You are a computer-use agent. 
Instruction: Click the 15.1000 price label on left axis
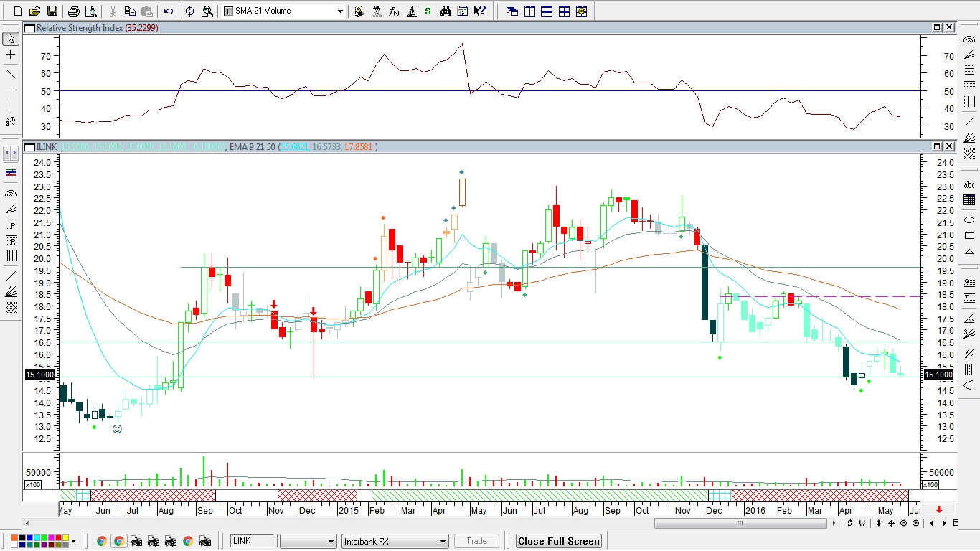tap(40, 375)
